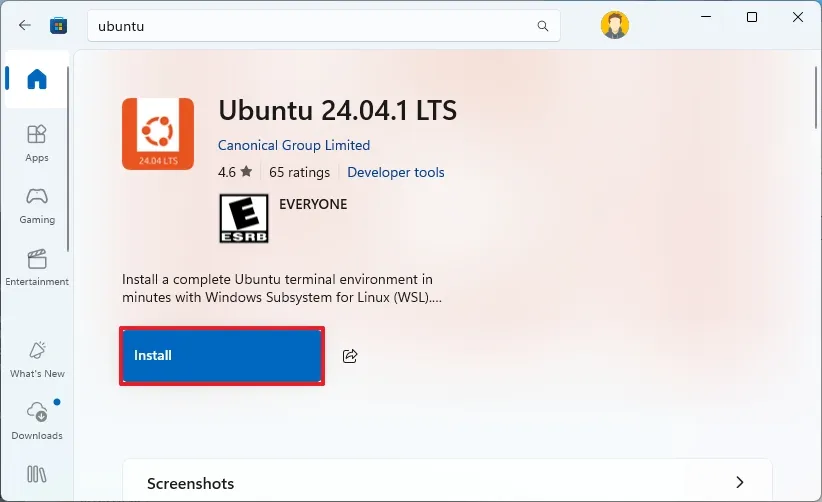Open the Apps section
Viewport: 822px width, 502px height.
pyautogui.click(x=37, y=144)
